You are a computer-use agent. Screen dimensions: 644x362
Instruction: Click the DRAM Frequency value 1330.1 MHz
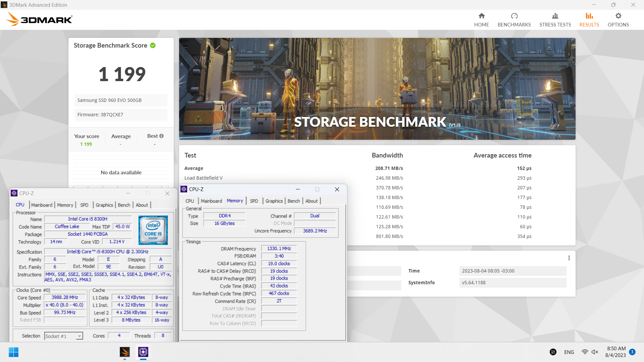tap(279, 248)
